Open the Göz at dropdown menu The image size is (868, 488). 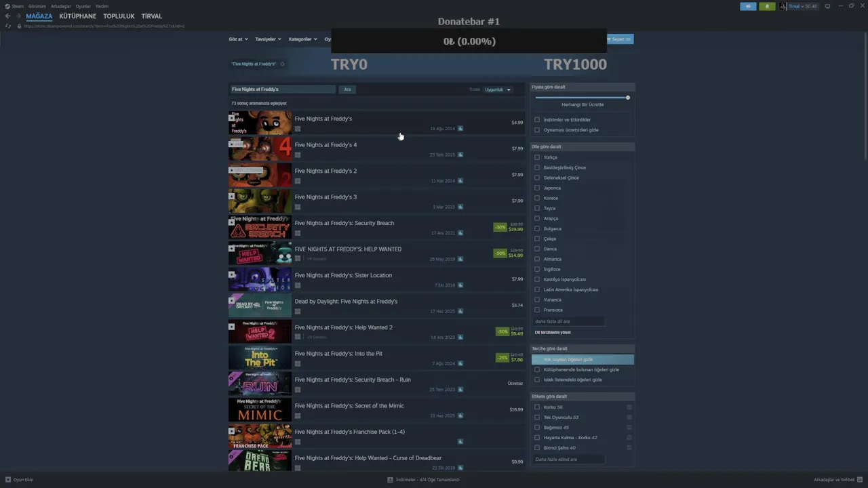pos(238,39)
